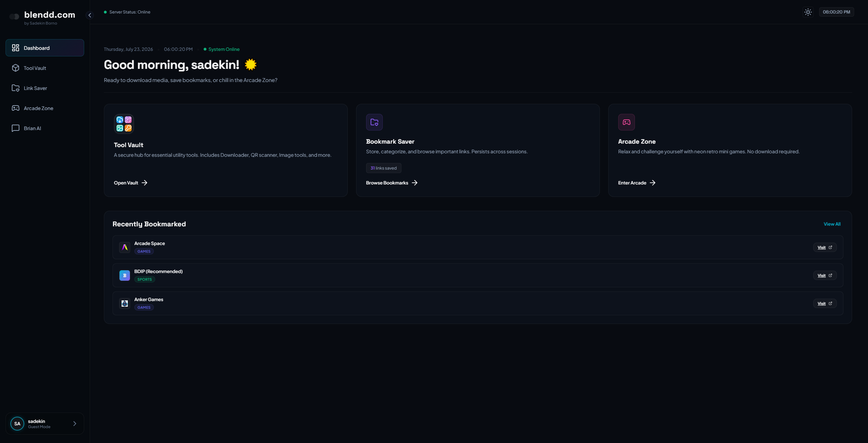Click the SPORTS tag on BDIP
This screenshot has height=443, width=868.
[144, 280]
